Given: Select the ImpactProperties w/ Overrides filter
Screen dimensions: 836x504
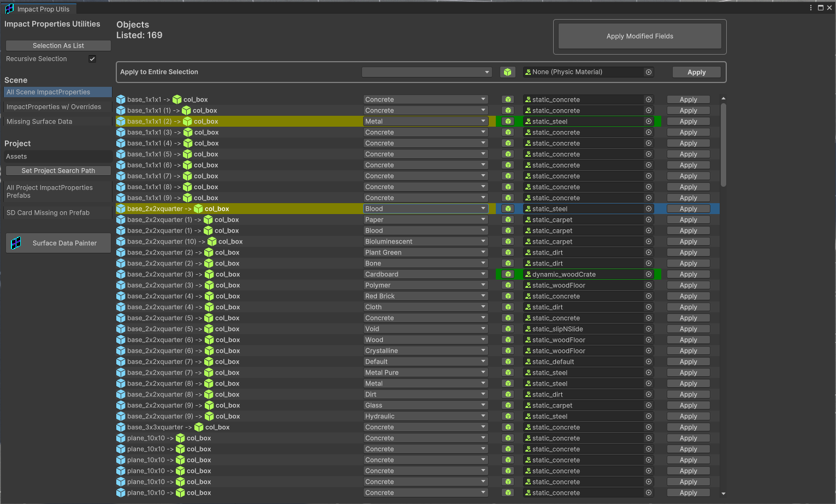Looking at the screenshot, I should [x=54, y=107].
